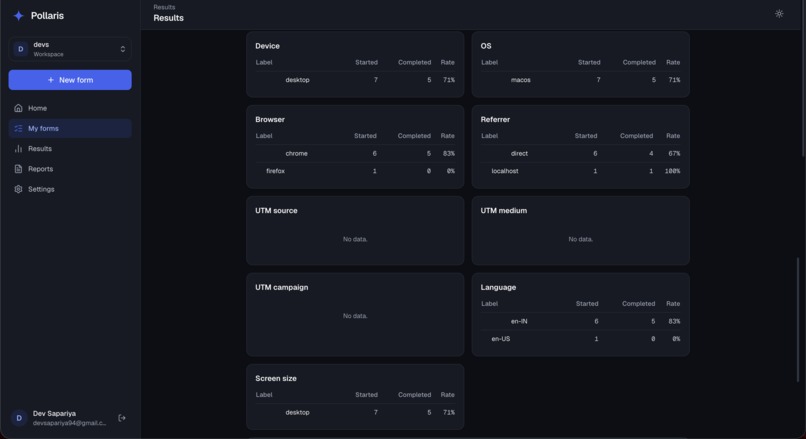The height and width of the screenshot is (439, 806).
Task: Click the Referrer card heading
Action: [x=495, y=119]
